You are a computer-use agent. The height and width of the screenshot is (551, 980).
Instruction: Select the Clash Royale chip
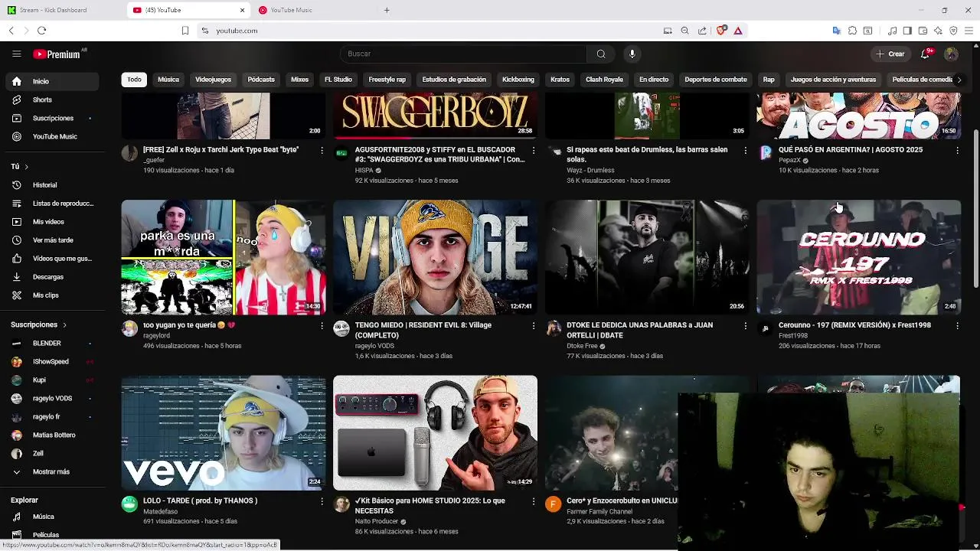(604, 80)
